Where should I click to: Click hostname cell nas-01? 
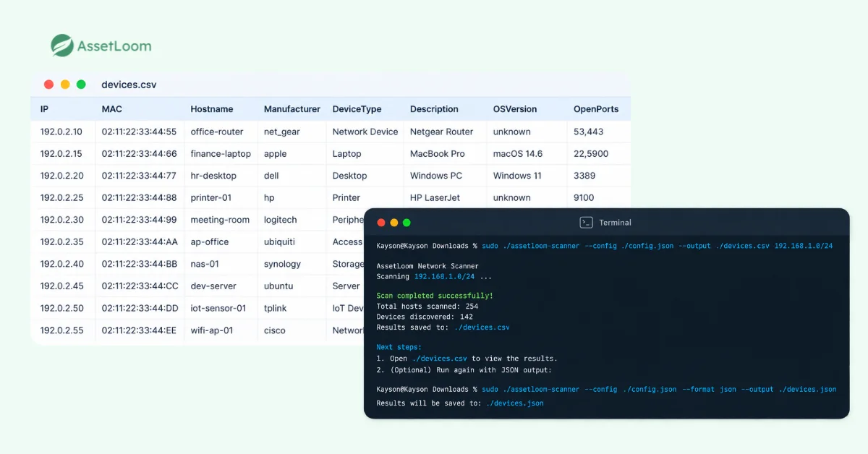point(205,264)
